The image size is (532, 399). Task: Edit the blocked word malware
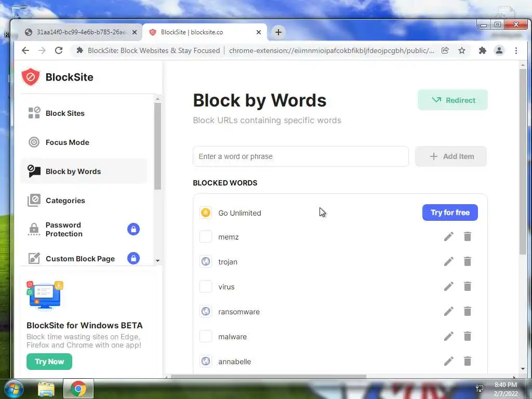pos(448,336)
